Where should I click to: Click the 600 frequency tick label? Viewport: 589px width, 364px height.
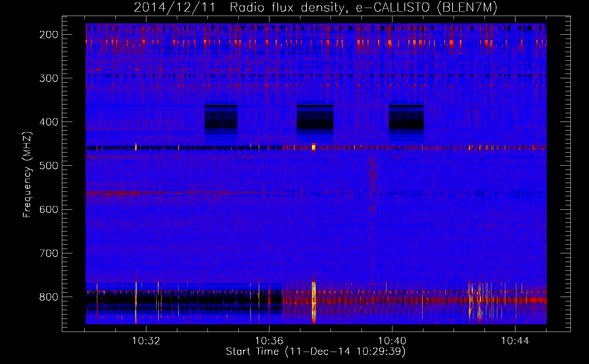point(48,209)
